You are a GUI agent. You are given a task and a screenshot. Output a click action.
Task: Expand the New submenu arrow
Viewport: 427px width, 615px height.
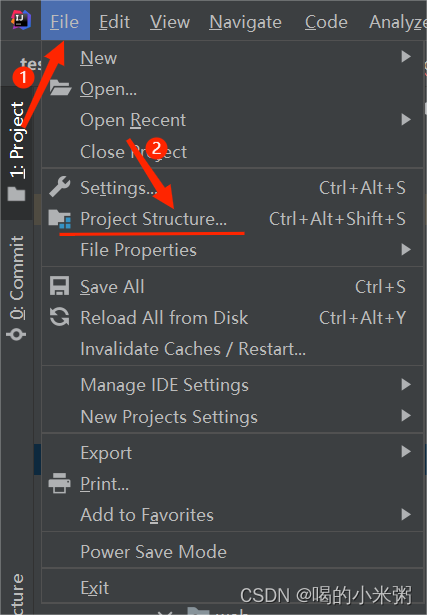click(406, 57)
